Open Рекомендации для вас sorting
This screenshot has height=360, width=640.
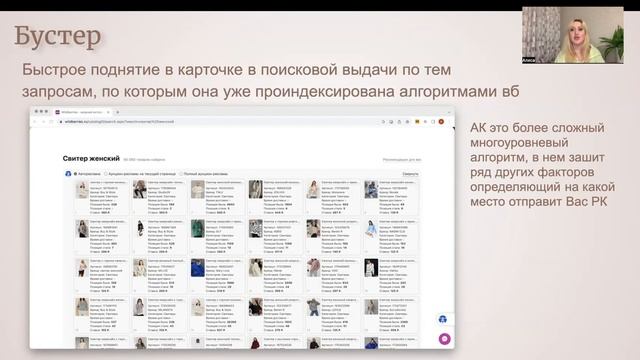click(x=402, y=160)
